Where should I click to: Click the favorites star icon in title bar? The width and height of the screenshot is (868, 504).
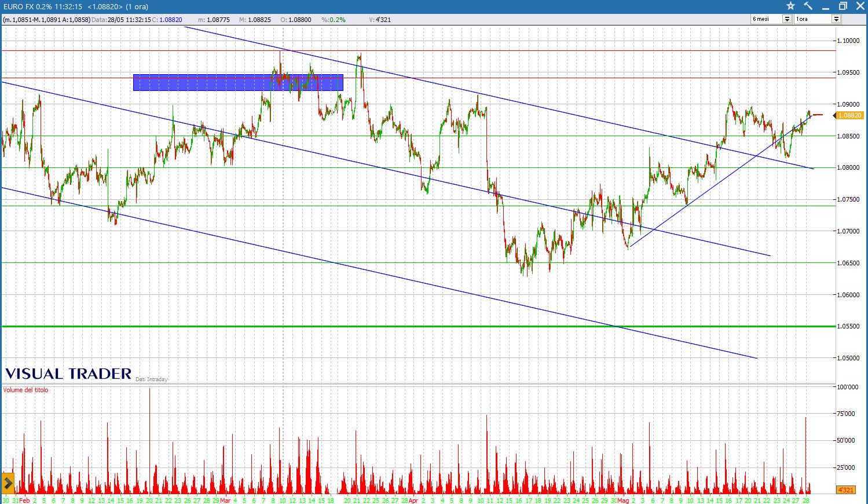pos(791,6)
